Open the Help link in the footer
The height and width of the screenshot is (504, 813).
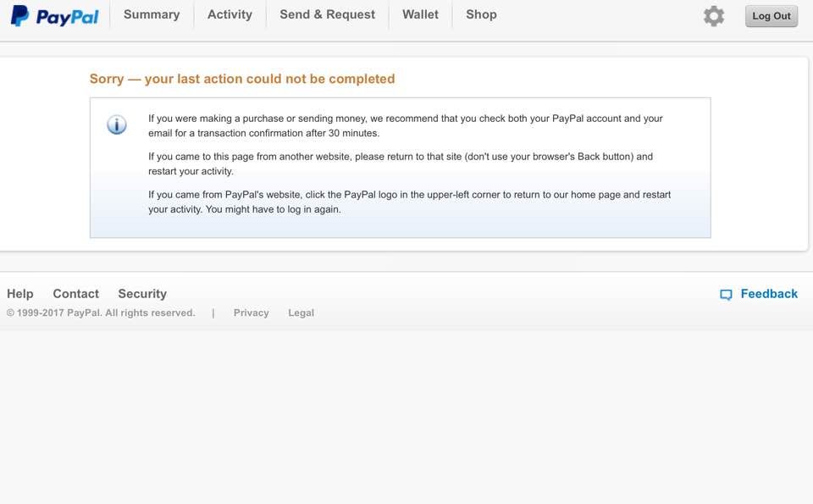pos(20,294)
